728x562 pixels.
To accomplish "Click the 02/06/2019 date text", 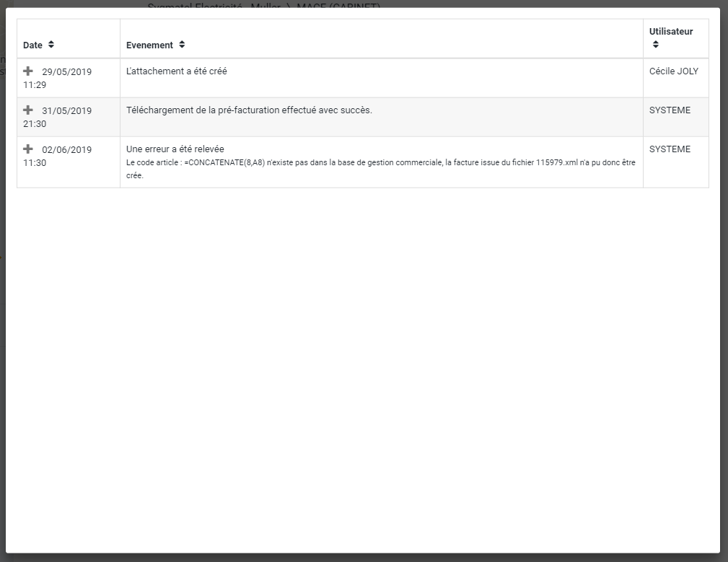I will [67, 149].
